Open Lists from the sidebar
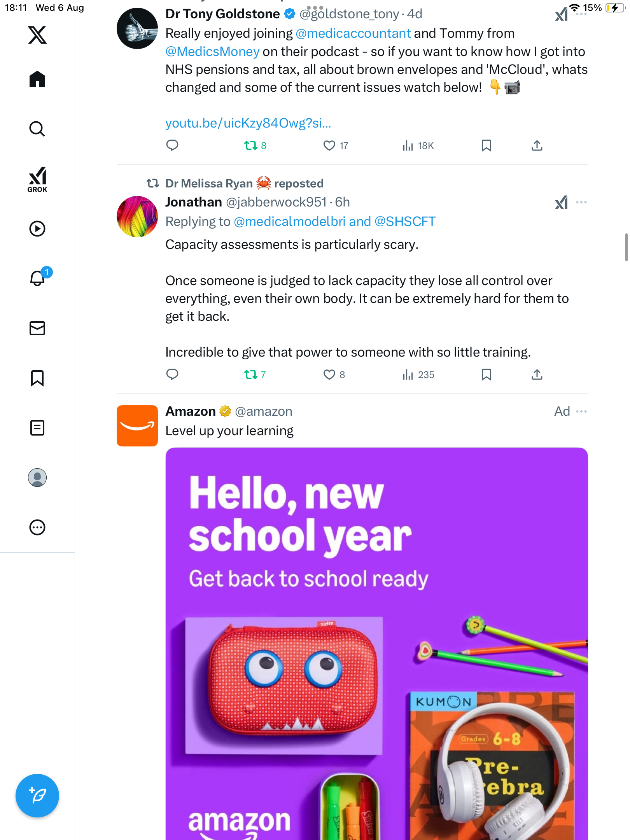 click(37, 428)
